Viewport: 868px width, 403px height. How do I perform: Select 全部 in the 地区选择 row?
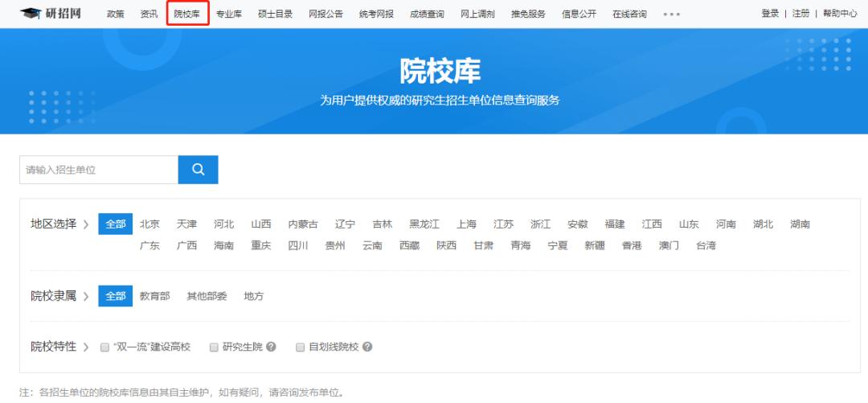[116, 224]
